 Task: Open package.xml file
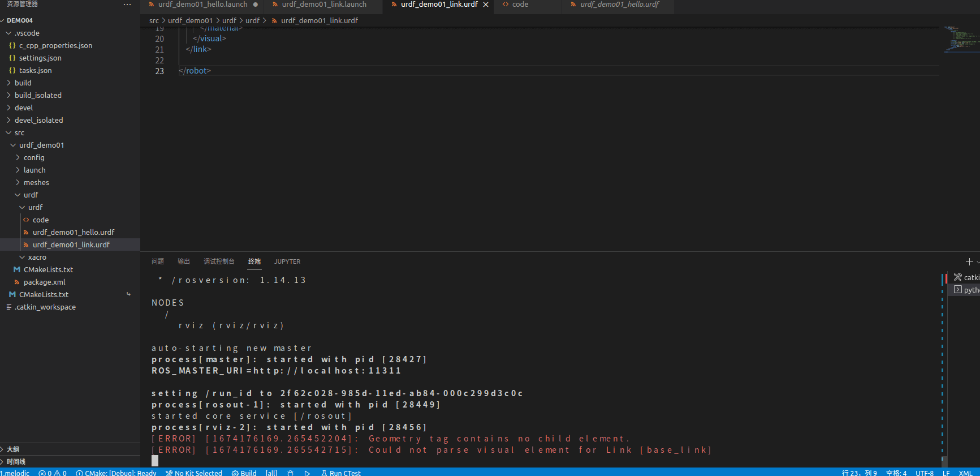[x=70, y=282]
